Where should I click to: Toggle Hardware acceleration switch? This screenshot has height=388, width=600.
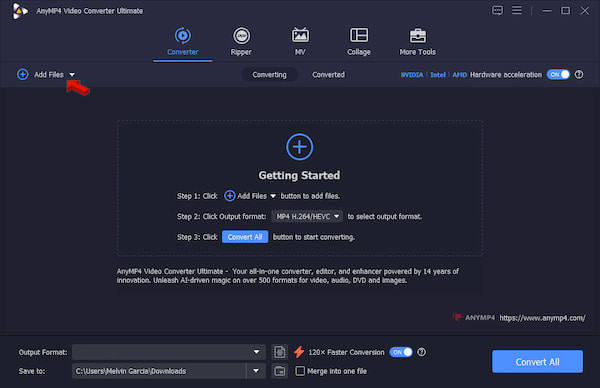point(558,74)
